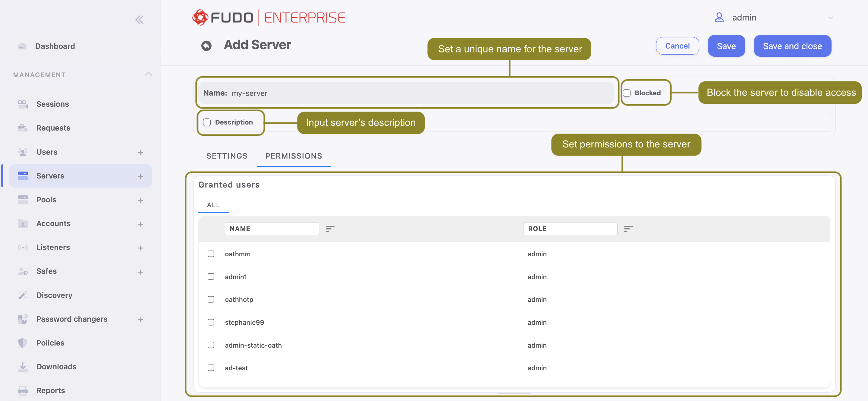Add a new pool with plus icon
The width and height of the screenshot is (868, 401).
[140, 200]
